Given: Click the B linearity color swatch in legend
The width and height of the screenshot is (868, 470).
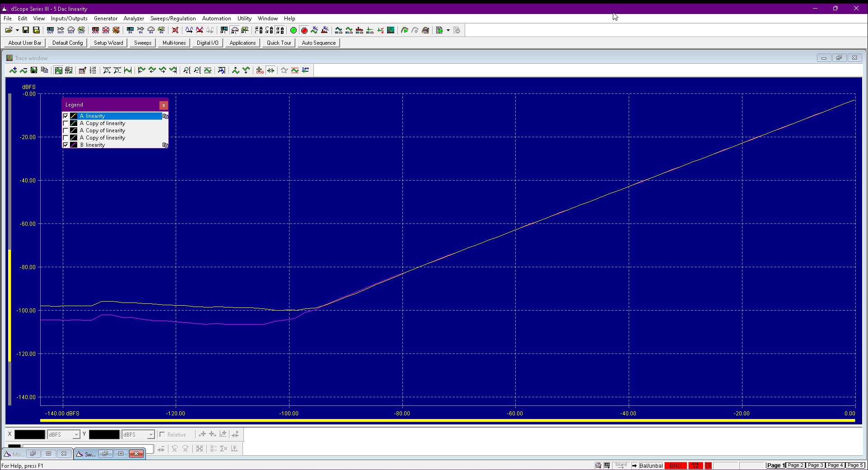Looking at the screenshot, I should click(x=74, y=145).
